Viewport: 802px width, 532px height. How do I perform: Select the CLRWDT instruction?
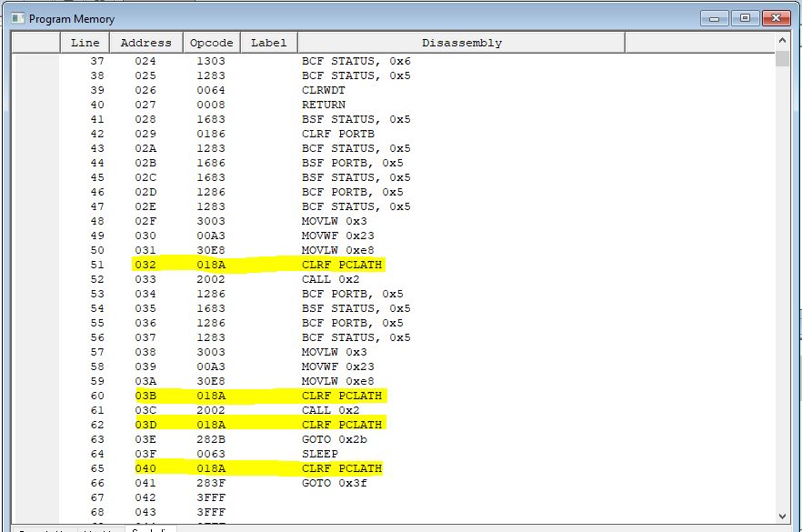coord(324,90)
